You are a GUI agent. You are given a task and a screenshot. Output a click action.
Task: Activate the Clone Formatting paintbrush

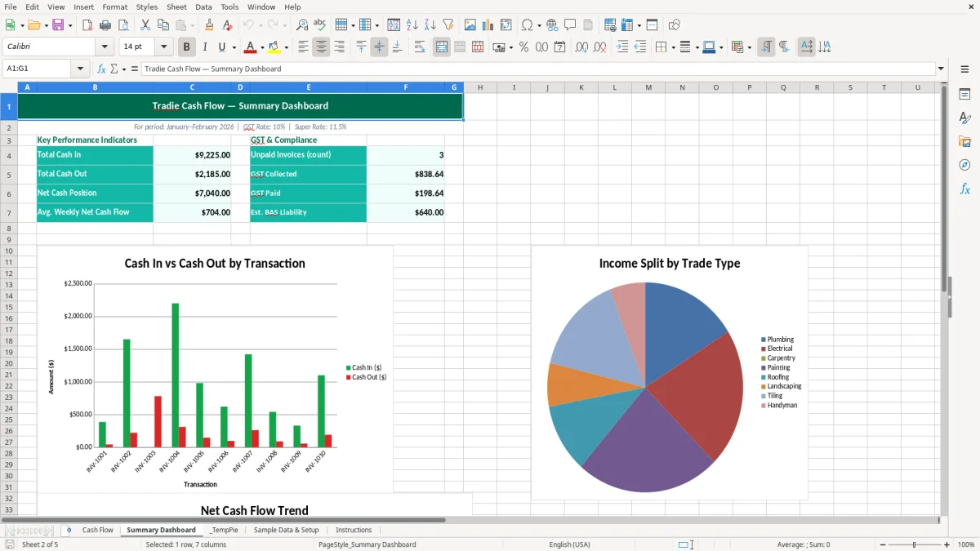click(x=210, y=25)
